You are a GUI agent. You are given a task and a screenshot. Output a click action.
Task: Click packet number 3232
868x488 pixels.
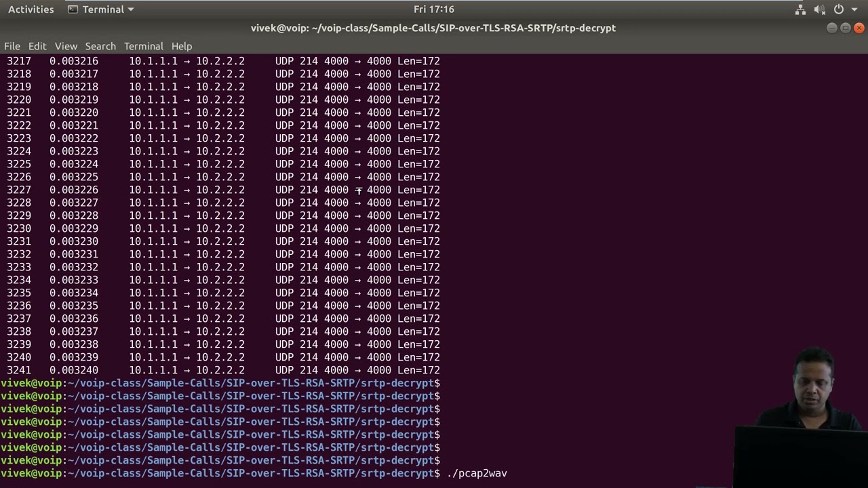tap(19, 254)
